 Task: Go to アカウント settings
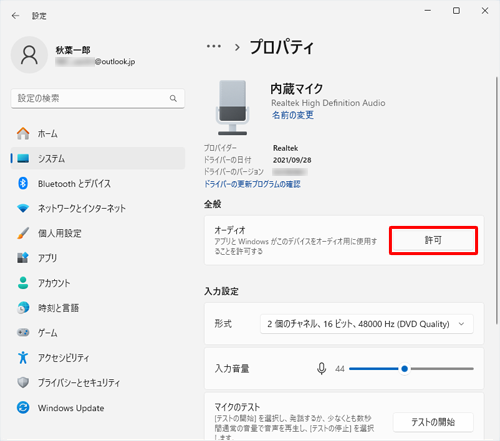click(x=98, y=283)
